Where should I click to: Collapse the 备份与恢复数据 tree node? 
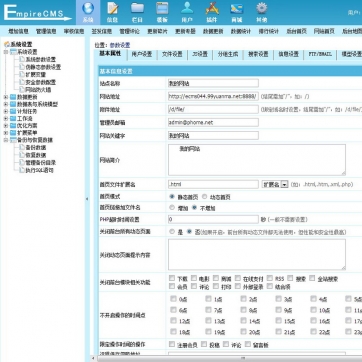(6, 140)
